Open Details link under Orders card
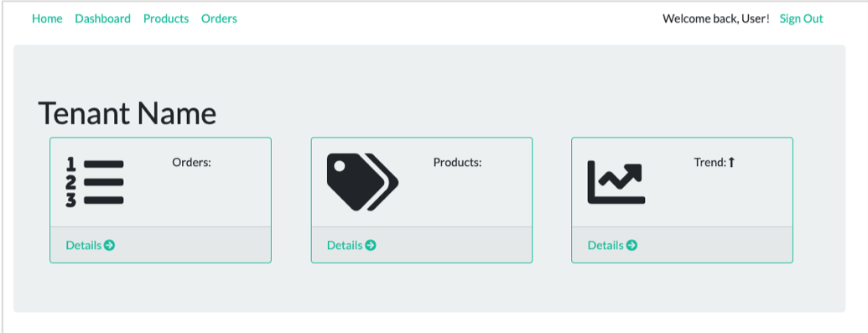The height and width of the screenshot is (333, 868). pos(84,245)
